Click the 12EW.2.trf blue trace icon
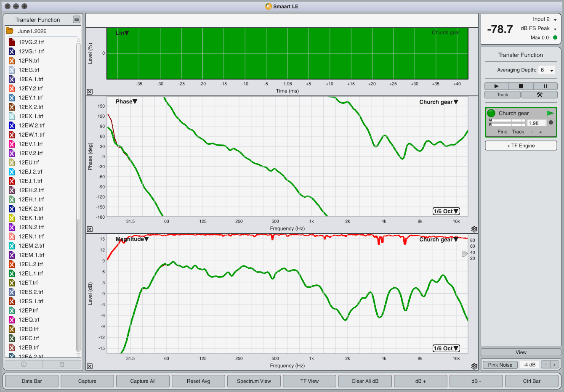This screenshot has width=564, height=392. pos(12,125)
